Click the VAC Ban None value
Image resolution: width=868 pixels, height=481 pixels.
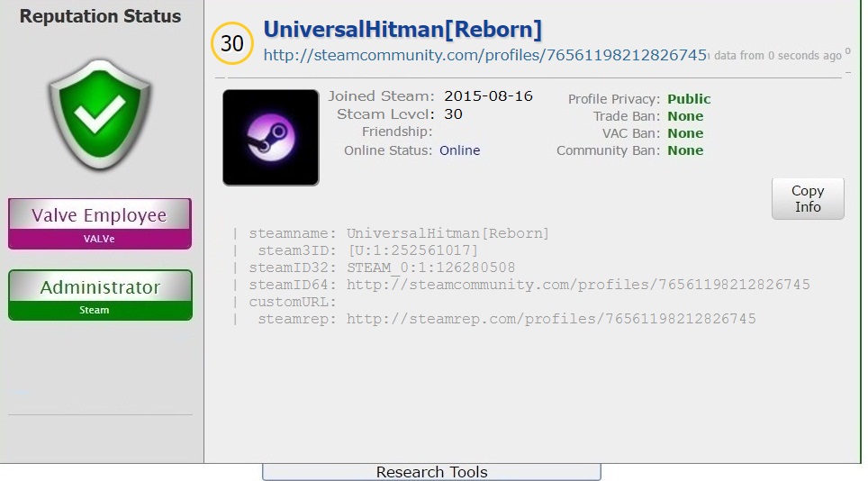(x=685, y=133)
